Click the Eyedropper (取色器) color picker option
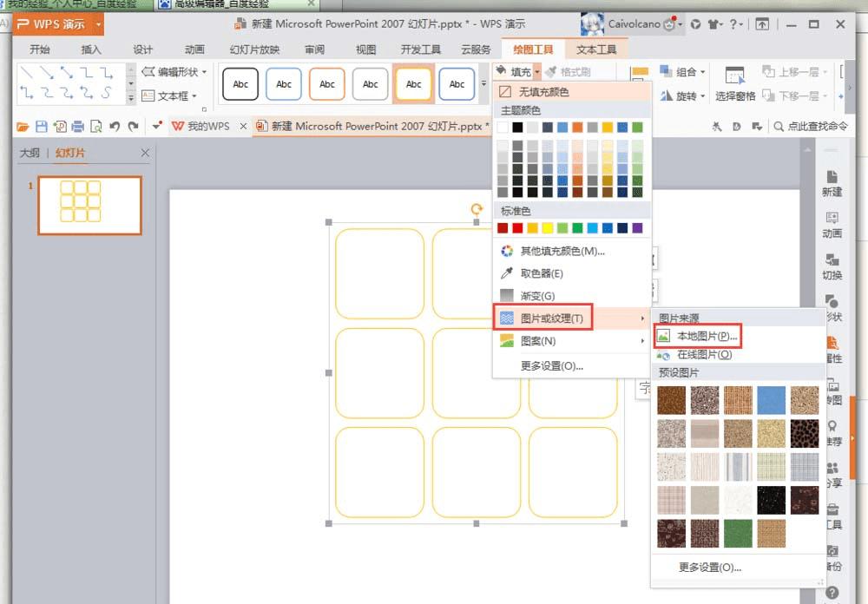868x604 pixels. coord(542,273)
